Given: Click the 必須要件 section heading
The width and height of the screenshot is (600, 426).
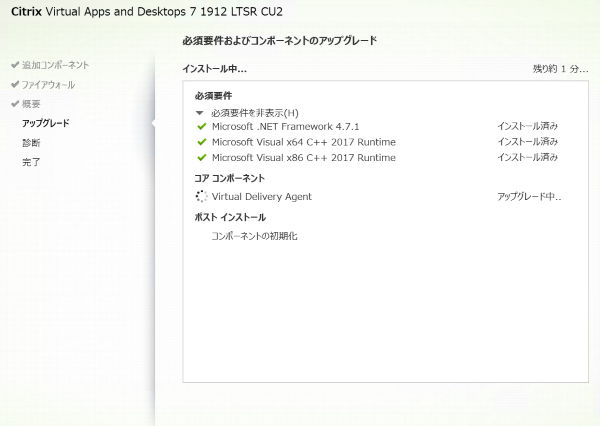Looking at the screenshot, I should (x=214, y=96).
